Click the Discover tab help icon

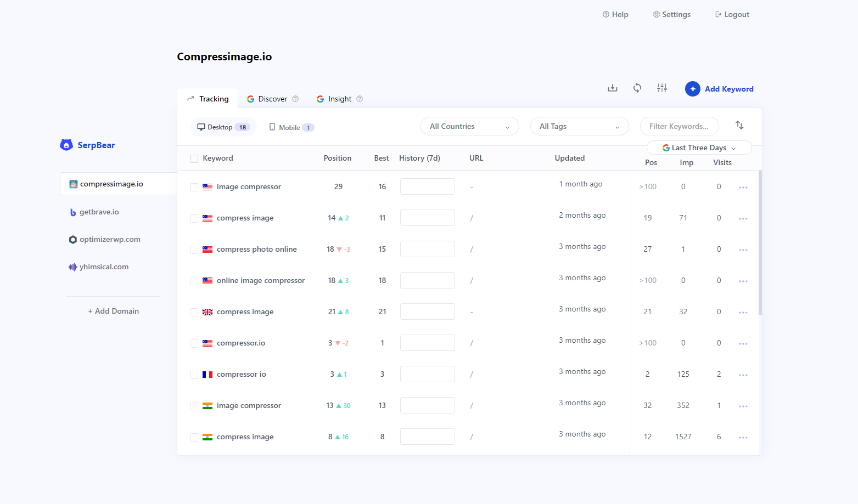[295, 99]
